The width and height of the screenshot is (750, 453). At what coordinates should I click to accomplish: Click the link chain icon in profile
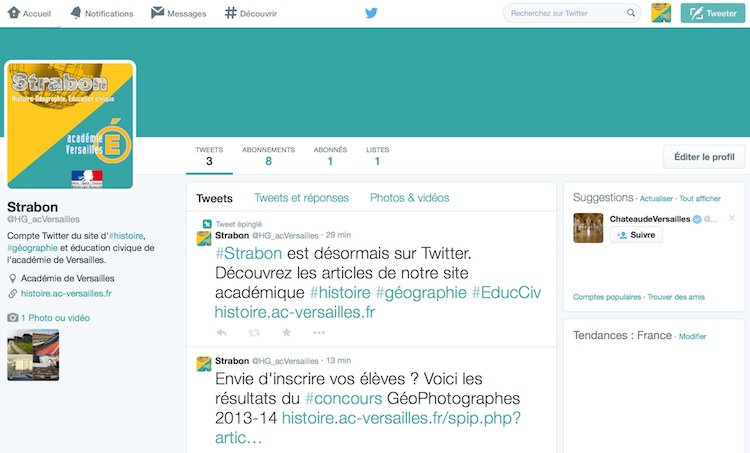coord(12,293)
